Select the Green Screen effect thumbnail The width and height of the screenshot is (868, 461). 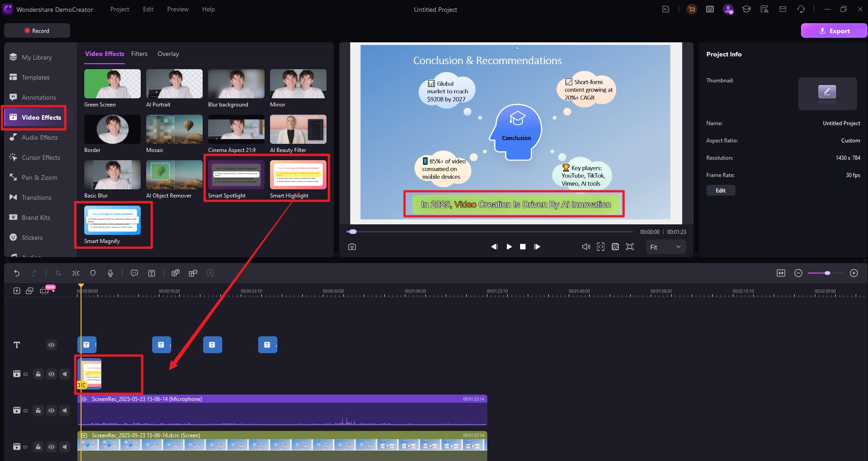pyautogui.click(x=112, y=84)
